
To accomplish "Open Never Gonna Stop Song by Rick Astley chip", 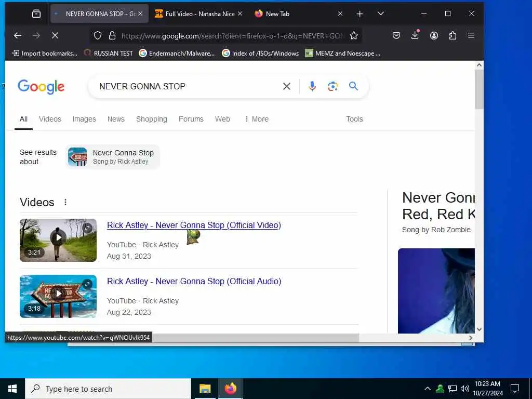I will pyautogui.click(x=112, y=157).
